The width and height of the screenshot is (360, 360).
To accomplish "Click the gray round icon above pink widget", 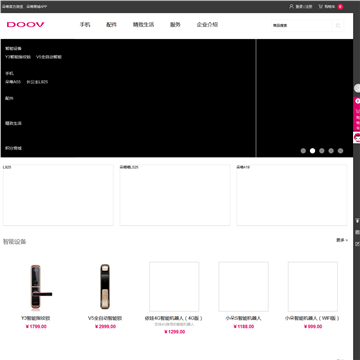I will click(357, 88).
